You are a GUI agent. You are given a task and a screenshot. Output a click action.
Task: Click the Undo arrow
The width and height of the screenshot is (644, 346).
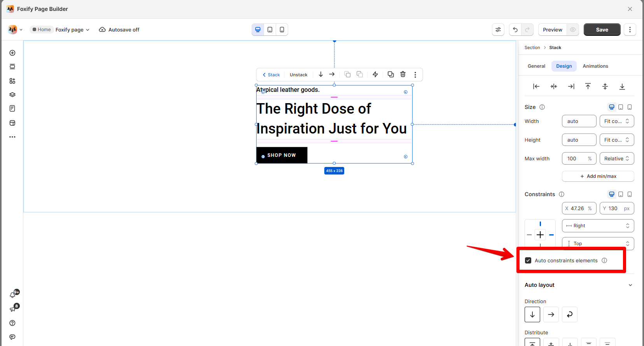click(515, 30)
